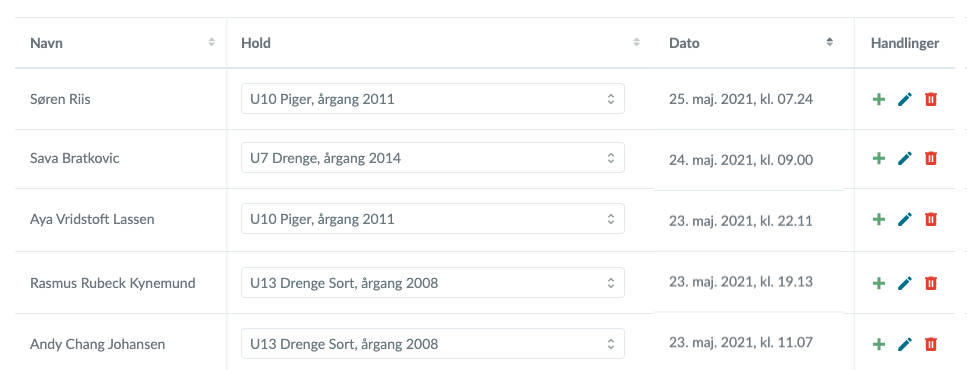The image size is (967, 370).
Task: Delete Sava Bratkovic row with trash icon
Action: pos(931,158)
